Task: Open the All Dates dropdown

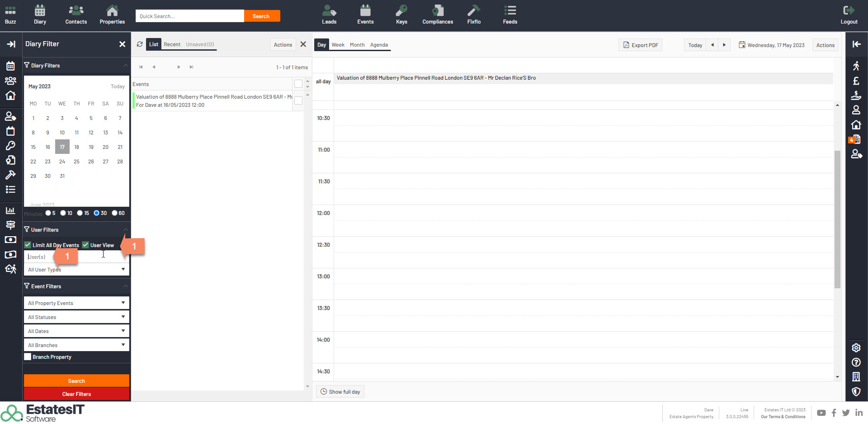Action: 76,331
